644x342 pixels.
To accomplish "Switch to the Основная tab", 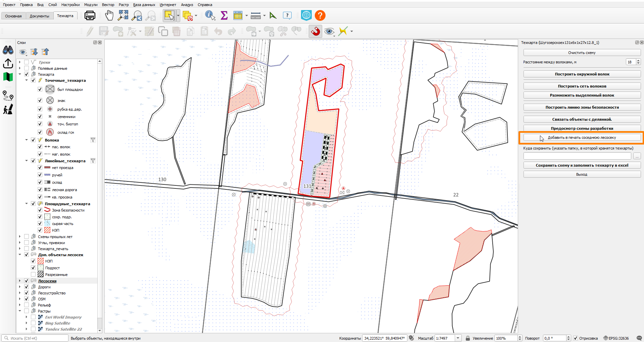I will pyautogui.click(x=13, y=16).
